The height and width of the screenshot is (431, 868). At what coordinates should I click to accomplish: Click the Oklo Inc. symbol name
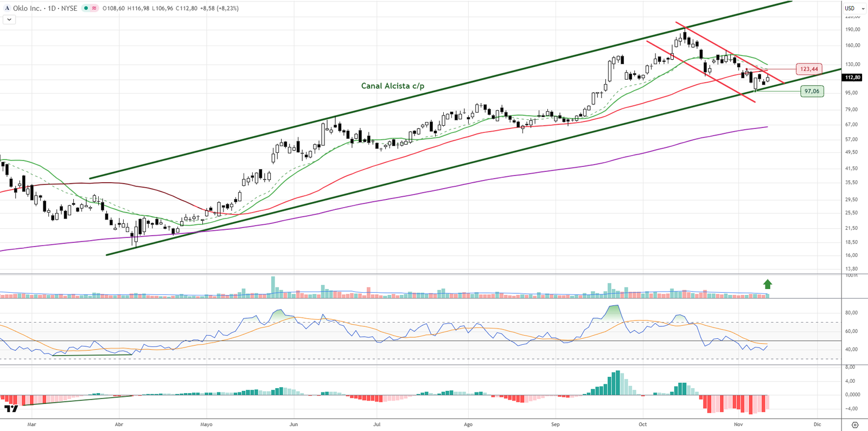[x=27, y=8]
